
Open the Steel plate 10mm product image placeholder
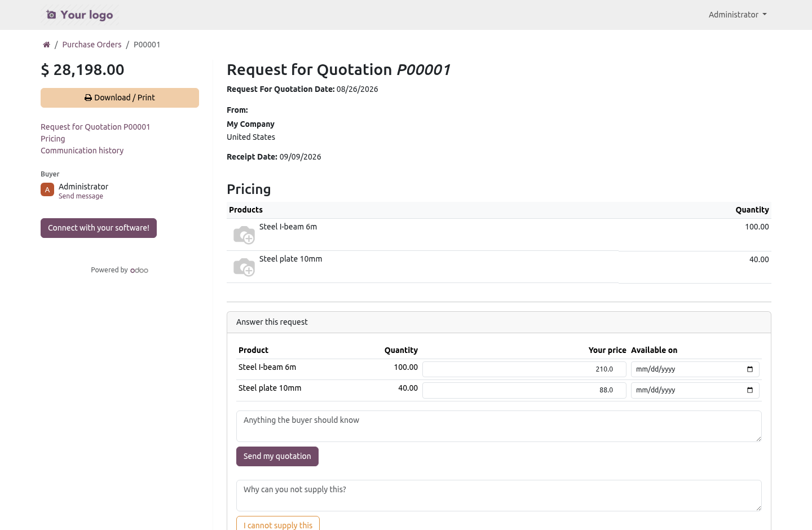click(244, 267)
